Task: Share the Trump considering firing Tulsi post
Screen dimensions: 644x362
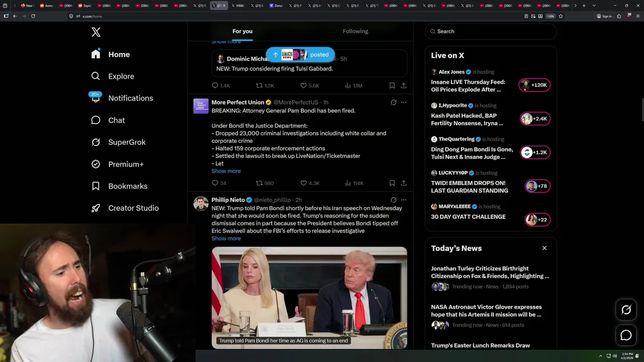Action: click(x=404, y=85)
